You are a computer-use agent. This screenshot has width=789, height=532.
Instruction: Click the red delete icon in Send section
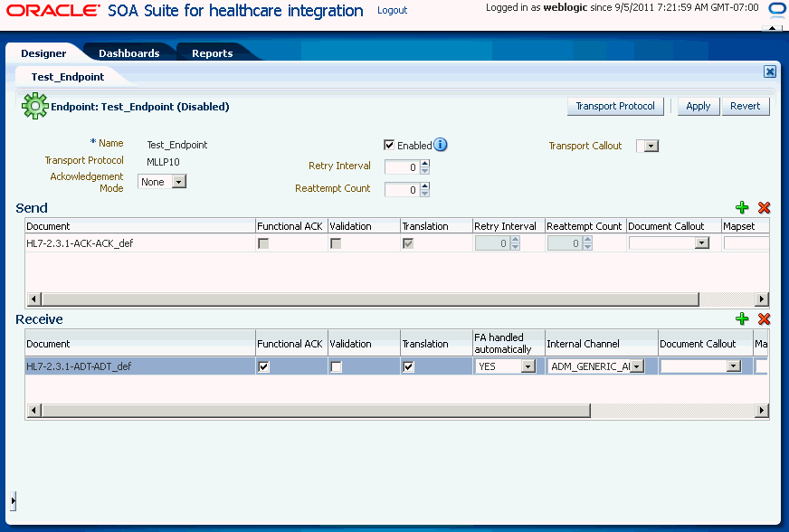click(764, 207)
